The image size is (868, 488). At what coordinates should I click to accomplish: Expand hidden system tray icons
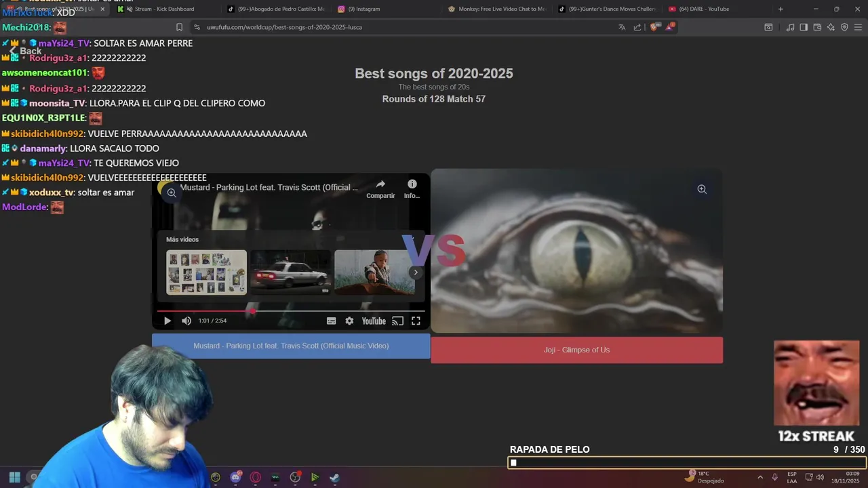pos(759,477)
